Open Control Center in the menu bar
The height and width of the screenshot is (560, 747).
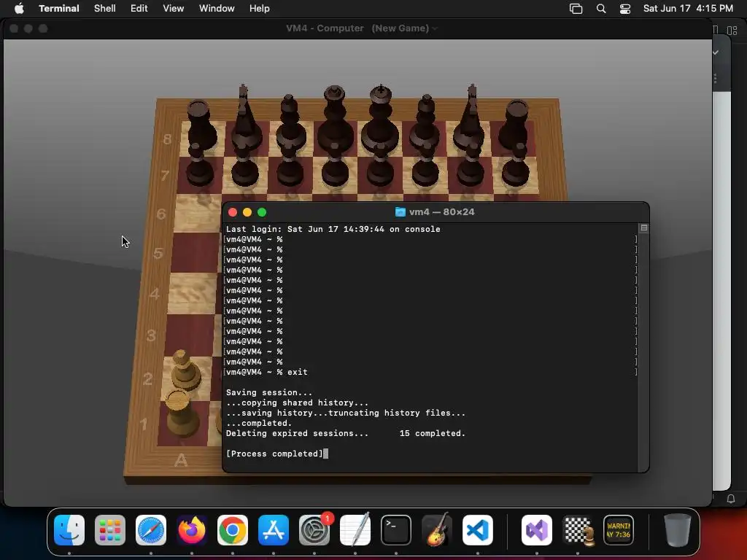(625, 9)
